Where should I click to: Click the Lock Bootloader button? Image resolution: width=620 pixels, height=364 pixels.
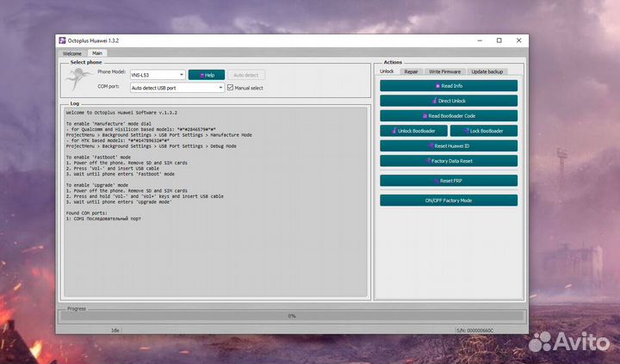[x=484, y=131]
